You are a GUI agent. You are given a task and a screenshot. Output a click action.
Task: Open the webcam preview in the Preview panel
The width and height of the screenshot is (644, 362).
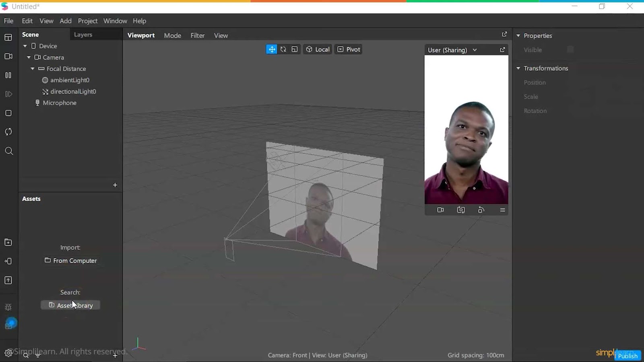(x=440, y=210)
